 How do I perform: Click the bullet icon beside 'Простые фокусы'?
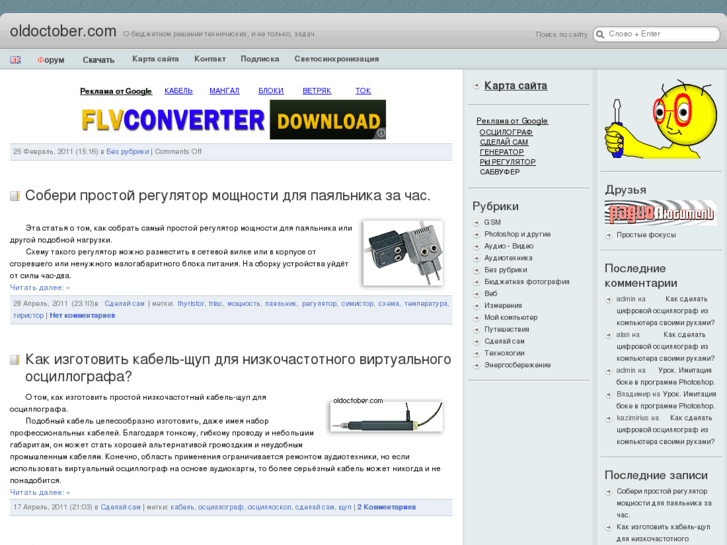(609, 235)
